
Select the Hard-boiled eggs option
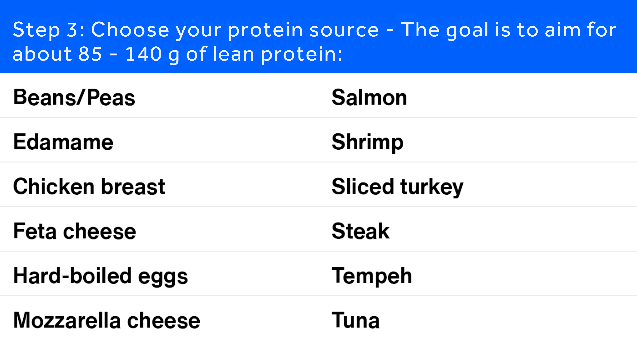[x=100, y=276]
